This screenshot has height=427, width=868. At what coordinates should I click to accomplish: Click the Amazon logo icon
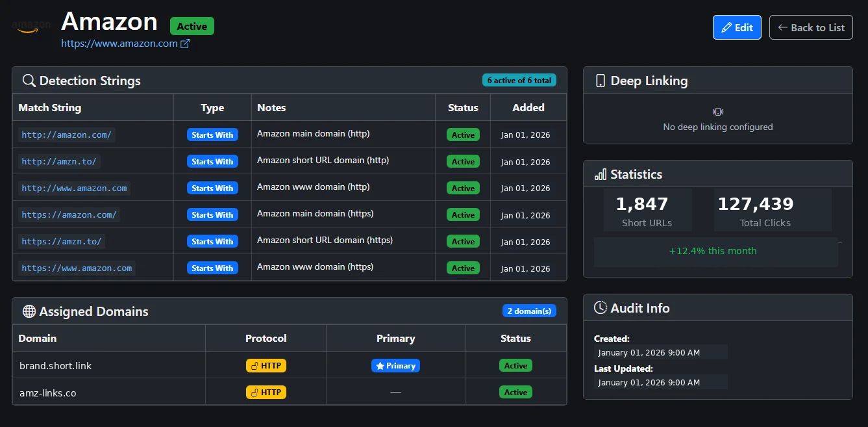pyautogui.click(x=31, y=27)
